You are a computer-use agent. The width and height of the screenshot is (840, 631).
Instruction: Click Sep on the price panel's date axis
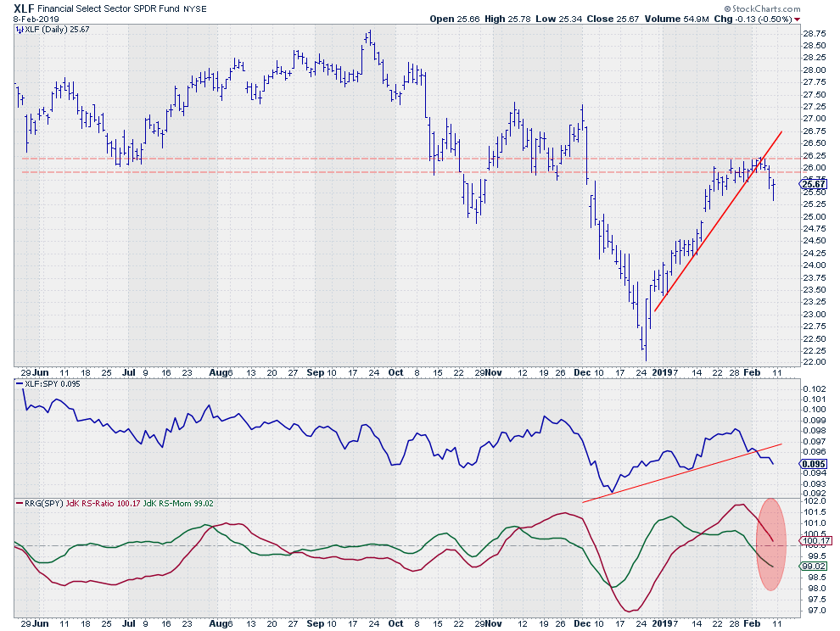(315, 373)
